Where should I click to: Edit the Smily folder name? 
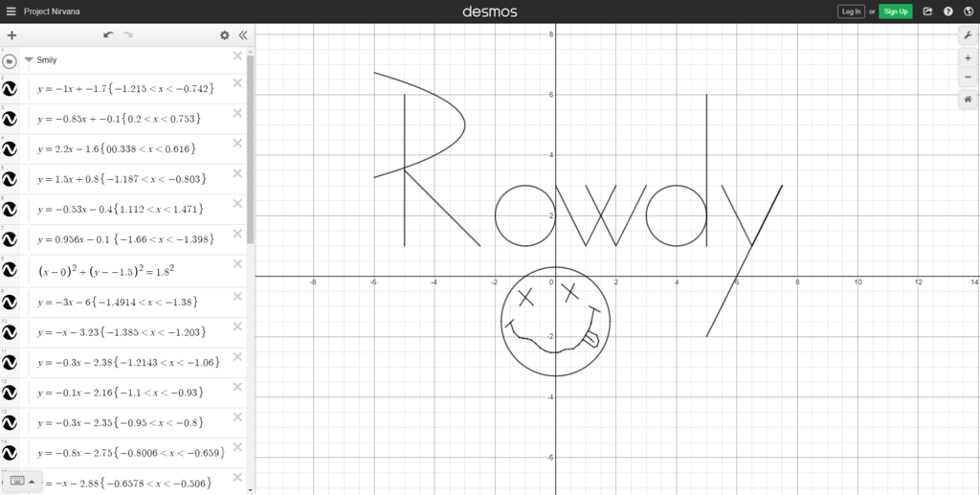coord(47,60)
